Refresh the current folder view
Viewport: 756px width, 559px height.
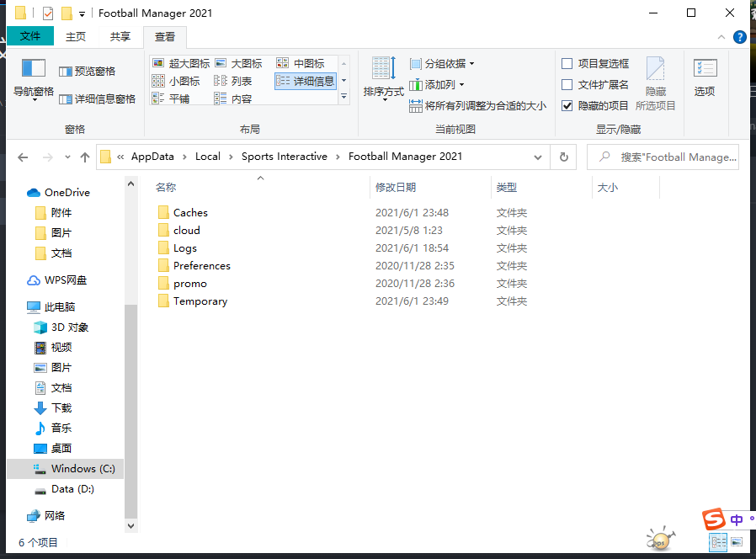[x=563, y=157]
